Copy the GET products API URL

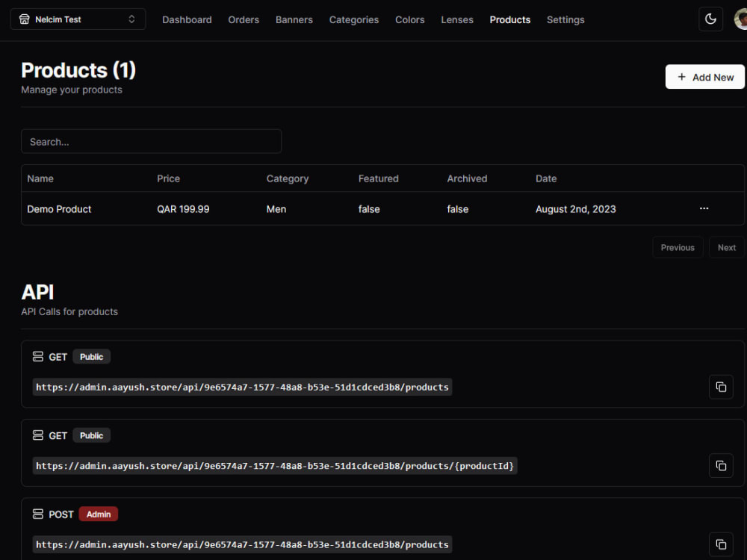point(720,387)
